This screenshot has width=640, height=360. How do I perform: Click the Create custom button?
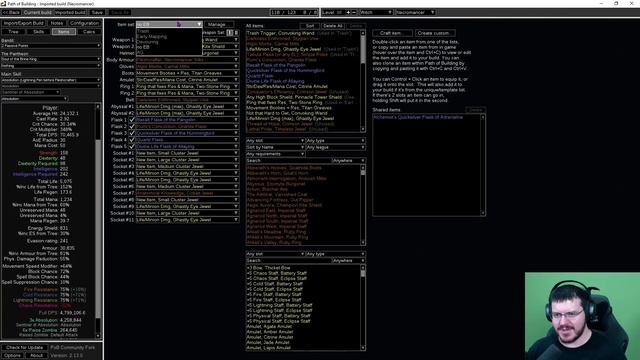click(436, 33)
